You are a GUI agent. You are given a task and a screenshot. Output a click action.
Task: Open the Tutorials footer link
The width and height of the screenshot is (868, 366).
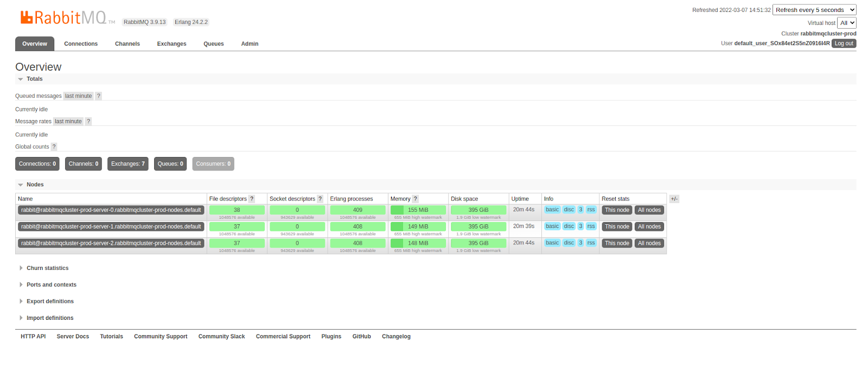(x=112, y=337)
